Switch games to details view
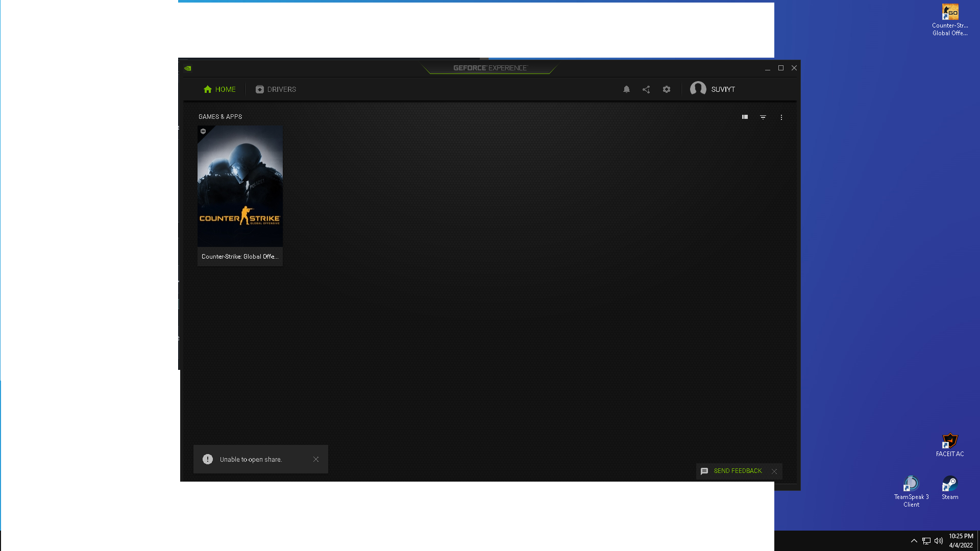Viewport: 980px width, 551px height. pyautogui.click(x=745, y=117)
